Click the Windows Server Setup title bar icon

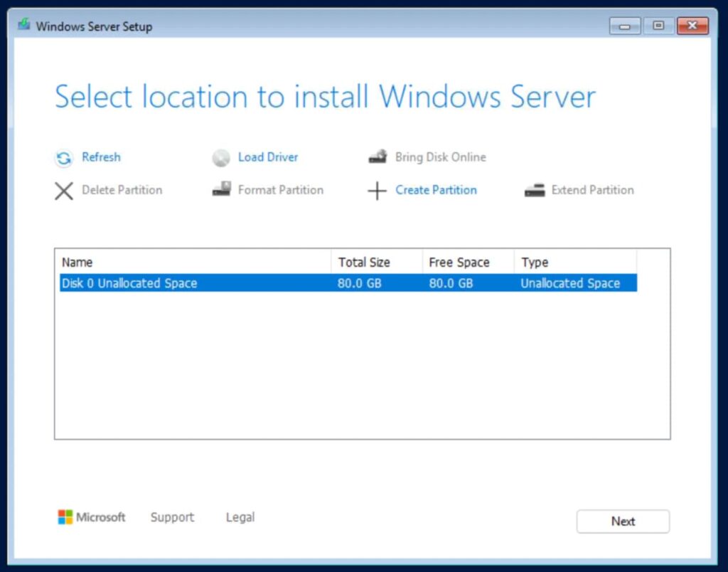tap(24, 26)
